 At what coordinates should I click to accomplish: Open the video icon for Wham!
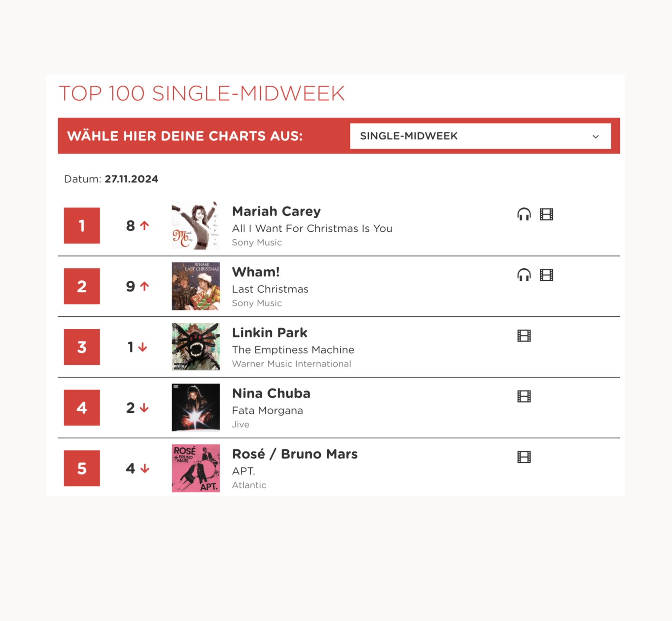546,275
